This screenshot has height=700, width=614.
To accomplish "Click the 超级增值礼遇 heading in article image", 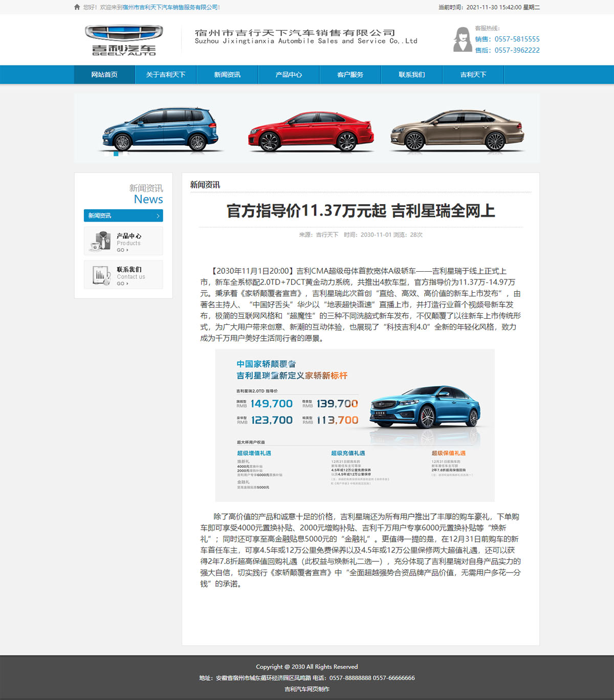I will 254,453.
